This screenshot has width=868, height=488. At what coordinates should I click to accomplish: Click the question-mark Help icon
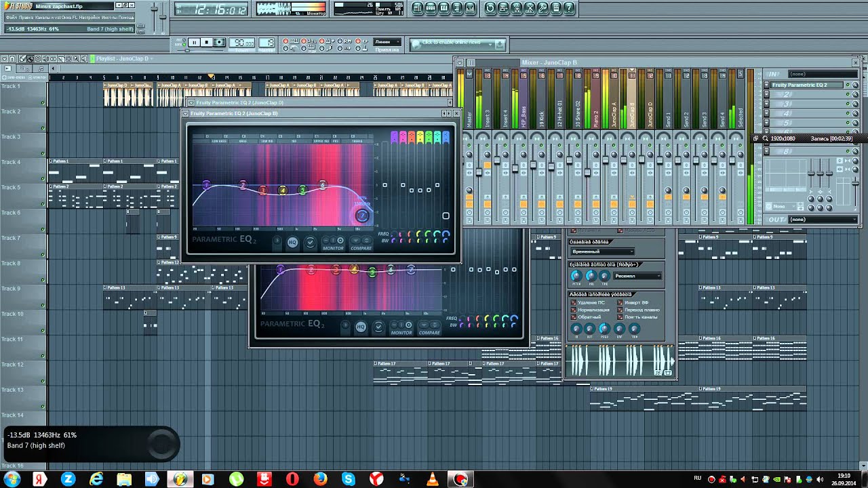(x=569, y=9)
